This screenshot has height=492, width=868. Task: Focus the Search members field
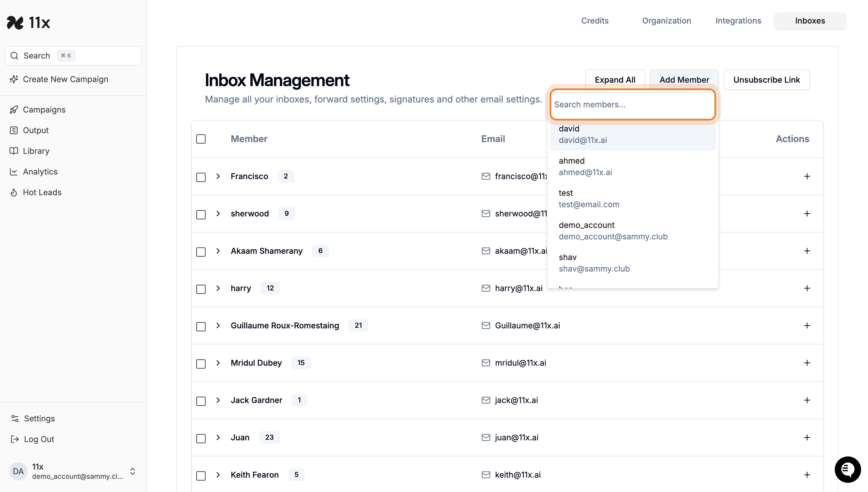tap(633, 104)
